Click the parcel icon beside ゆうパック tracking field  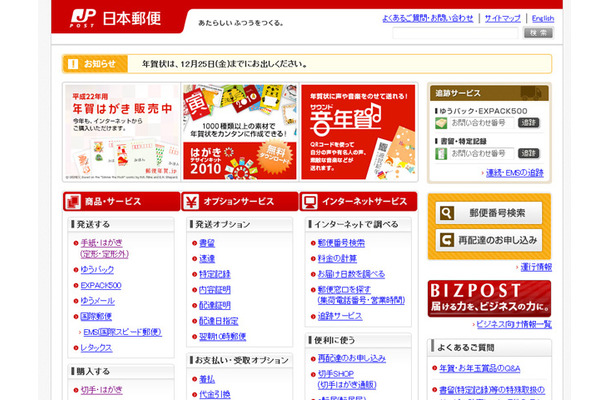coord(441,123)
